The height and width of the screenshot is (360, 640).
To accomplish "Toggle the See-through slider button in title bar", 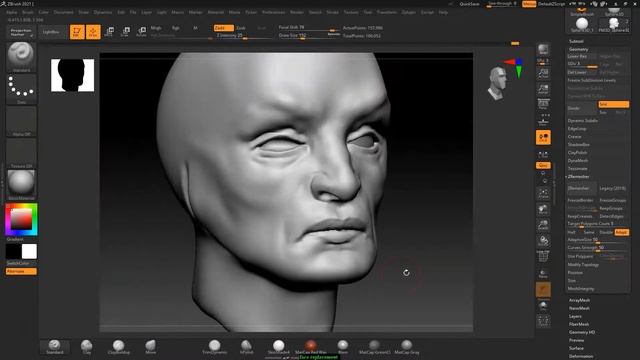I will click(502, 4).
